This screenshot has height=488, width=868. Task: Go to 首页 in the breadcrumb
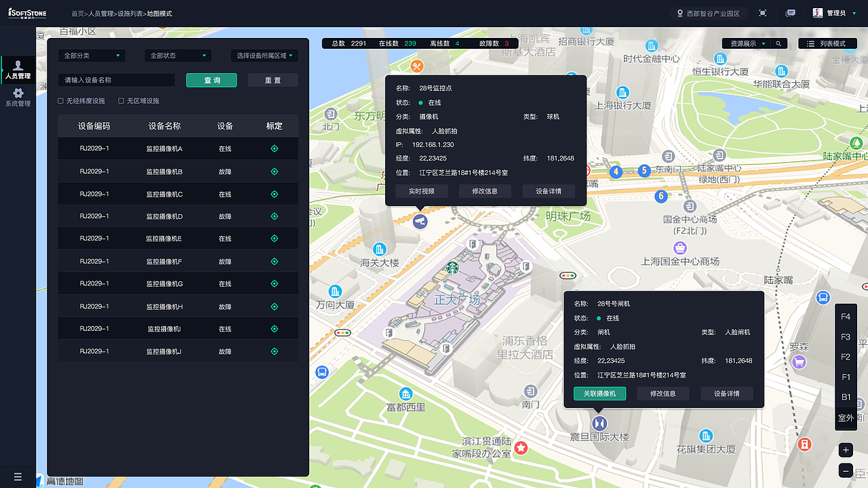pos(78,14)
